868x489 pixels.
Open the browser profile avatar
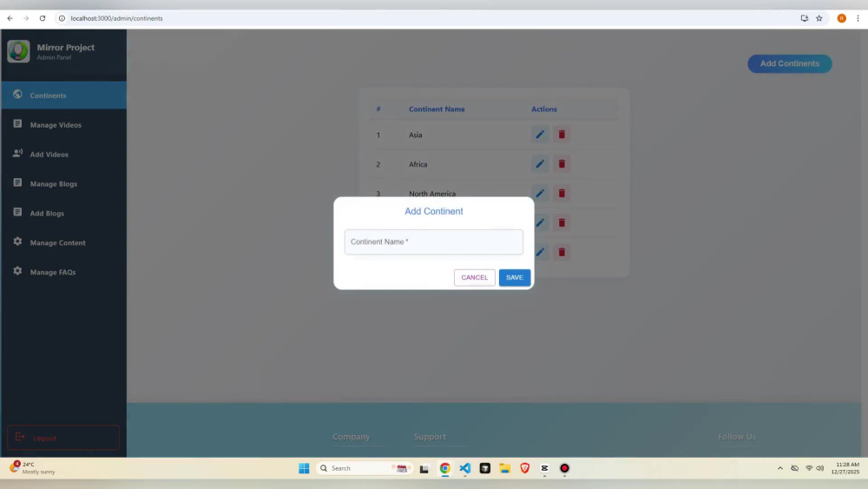click(841, 18)
